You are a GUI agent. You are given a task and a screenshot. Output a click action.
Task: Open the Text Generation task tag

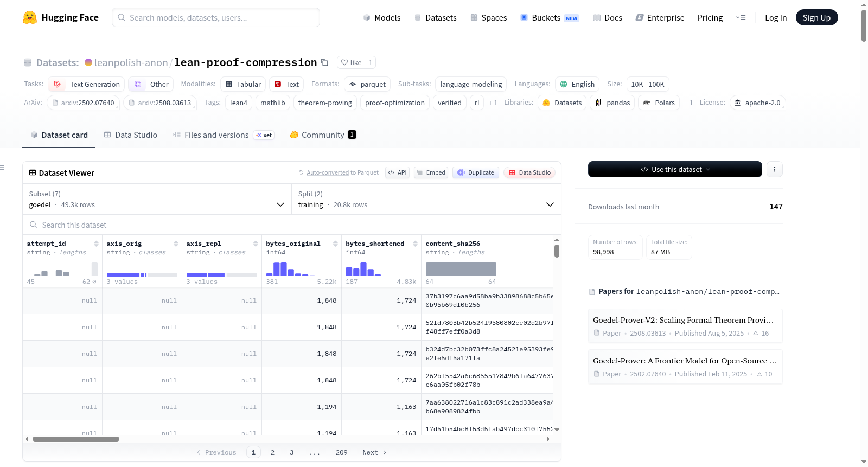tap(87, 84)
